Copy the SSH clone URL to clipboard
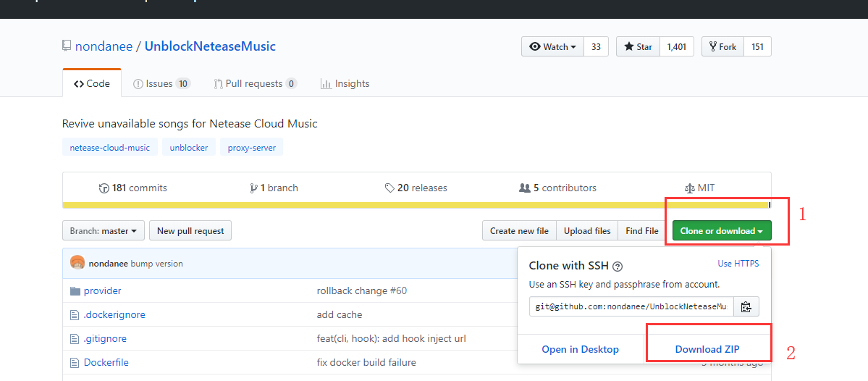The image size is (868, 381). pos(746,306)
